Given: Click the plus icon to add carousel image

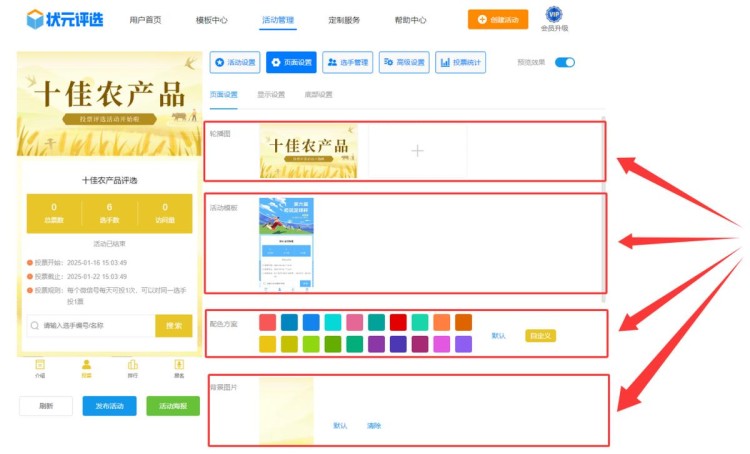Looking at the screenshot, I should [417, 150].
